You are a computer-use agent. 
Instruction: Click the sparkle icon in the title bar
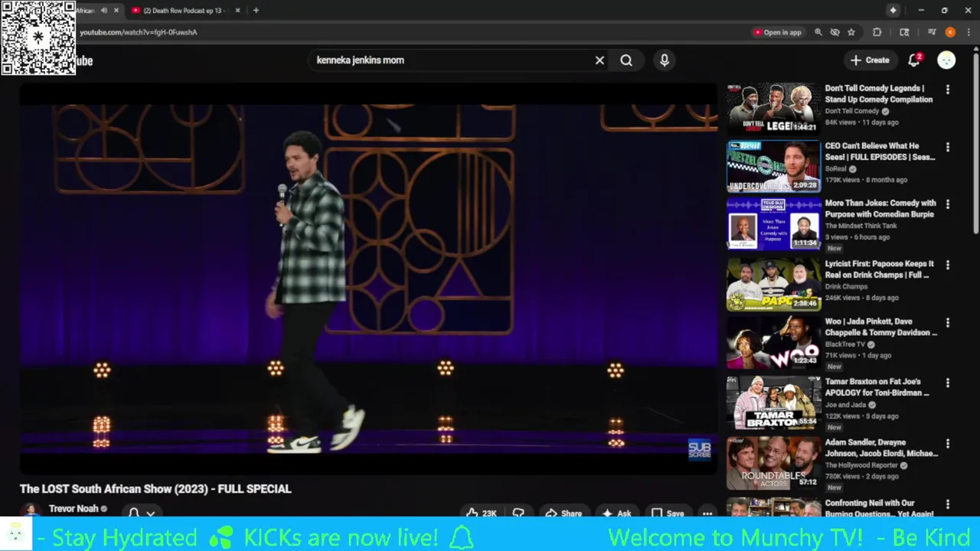[893, 11]
